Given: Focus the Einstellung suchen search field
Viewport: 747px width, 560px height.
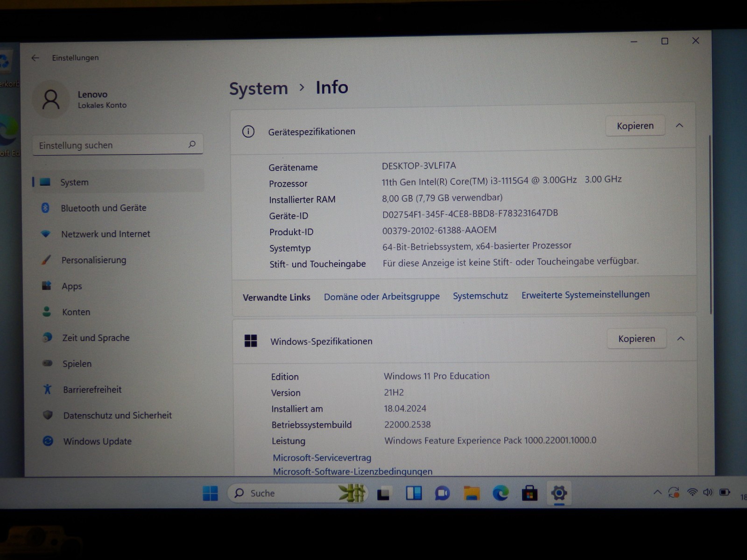Looking at the screenshot, I should (118, 145).
